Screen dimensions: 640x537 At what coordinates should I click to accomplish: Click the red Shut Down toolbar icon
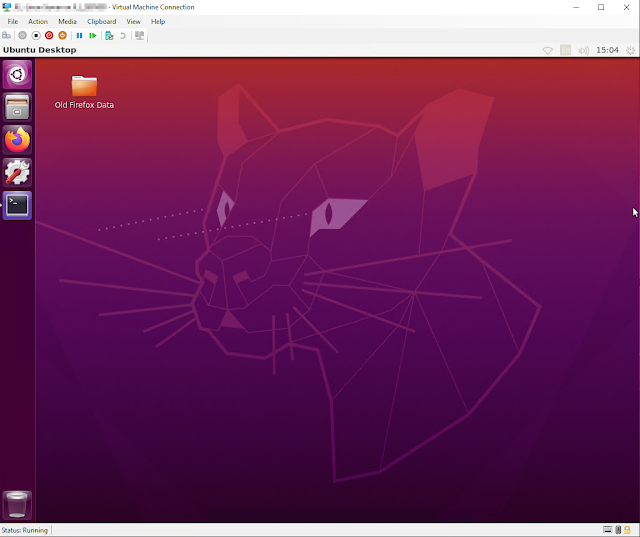tap(49, 36)
